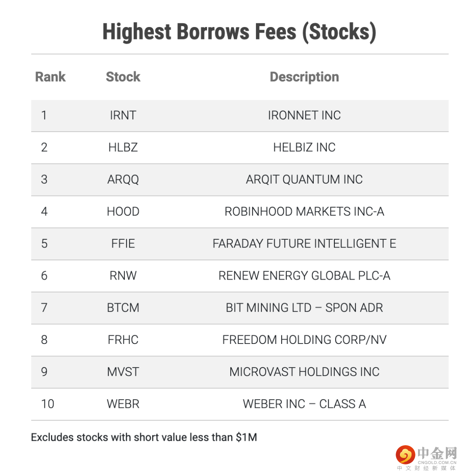Image resolution: width=463 pixels, height=476 pixels.
Task: Select the HLBZ ticker symbol
Action: 123,148
